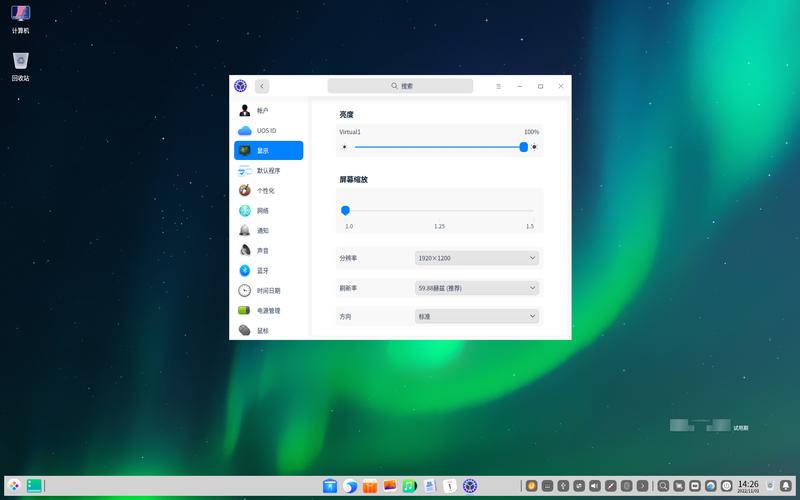Select UOS ID in the sidebar
800x500 pixels.
268,131
